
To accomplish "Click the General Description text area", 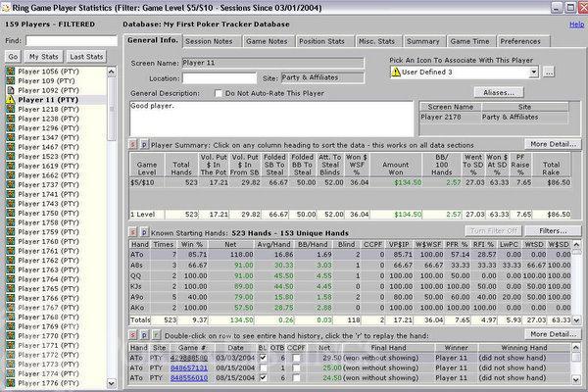I will pos(271,119).
